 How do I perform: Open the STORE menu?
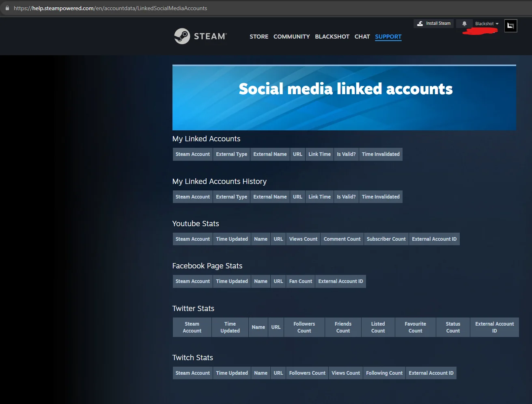click(x=259, y=37)
